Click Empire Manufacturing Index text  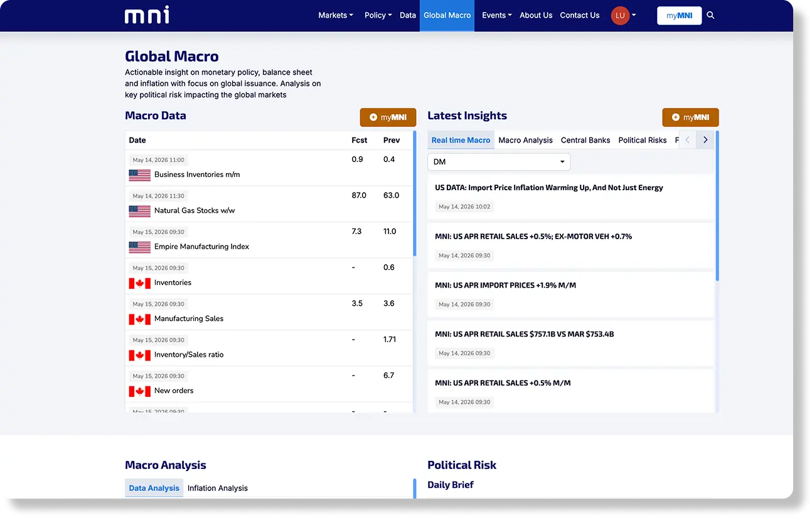(201, 247)
